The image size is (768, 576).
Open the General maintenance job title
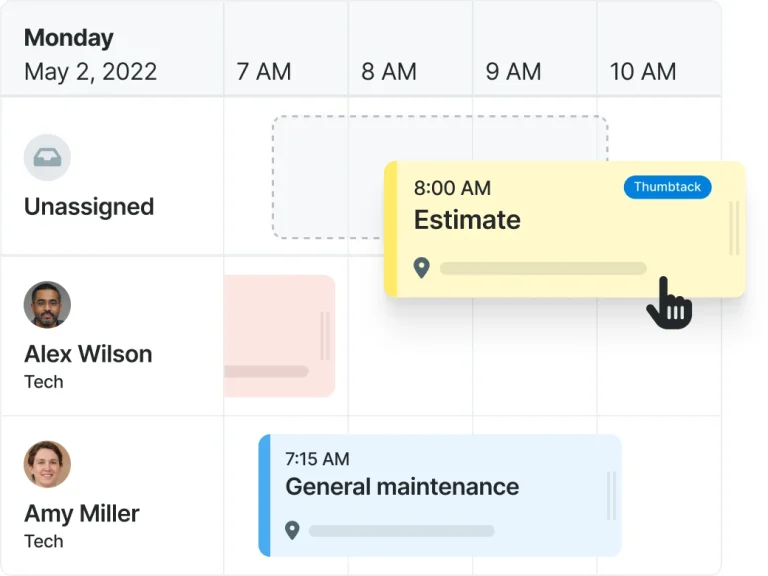coord(402,487)
